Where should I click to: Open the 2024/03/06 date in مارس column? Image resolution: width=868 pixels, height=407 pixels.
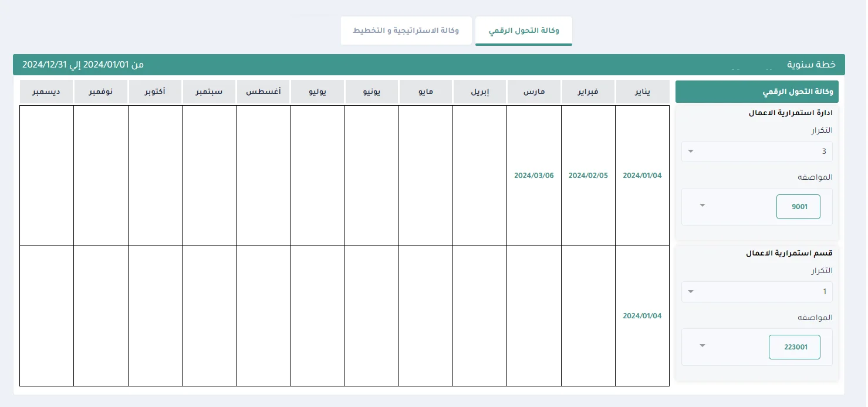pyautogui.click(x=534, y=176)
